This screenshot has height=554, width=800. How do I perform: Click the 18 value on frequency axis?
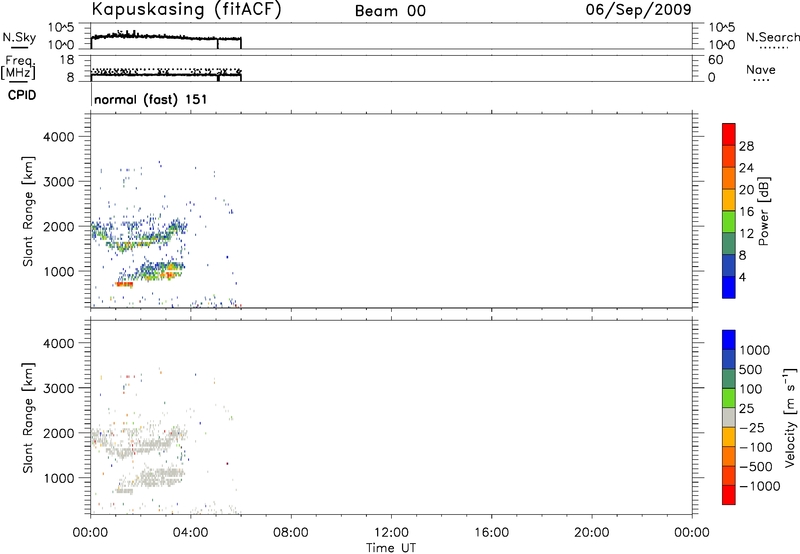pos(67,60)
